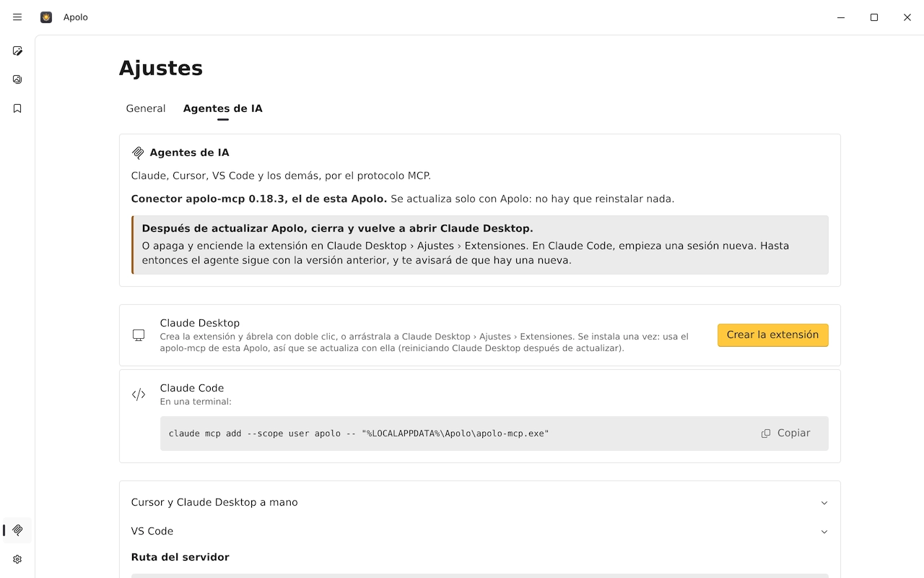The height and width of the screenshot is (578, 924).
Task: Click the 'En una terminal:' label
Action: coord(196,402)
